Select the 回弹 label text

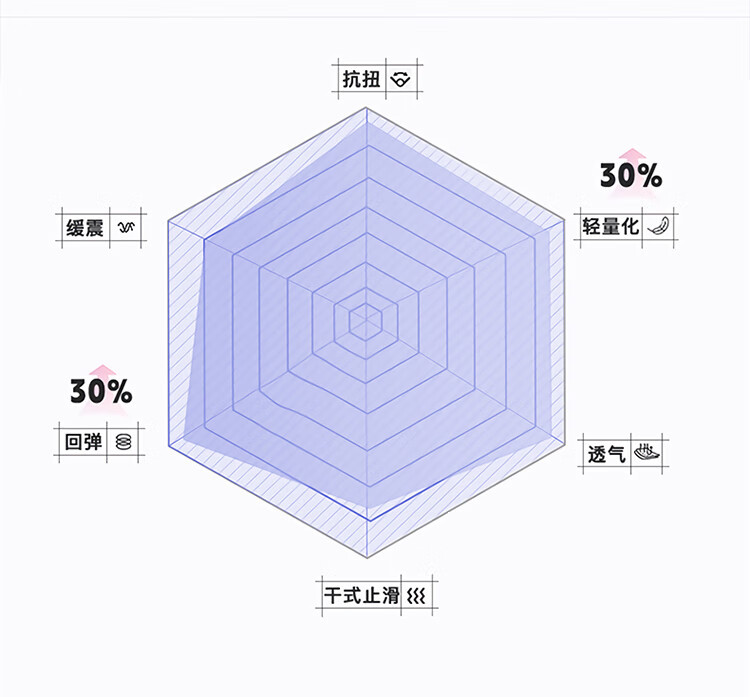(83, 441)
